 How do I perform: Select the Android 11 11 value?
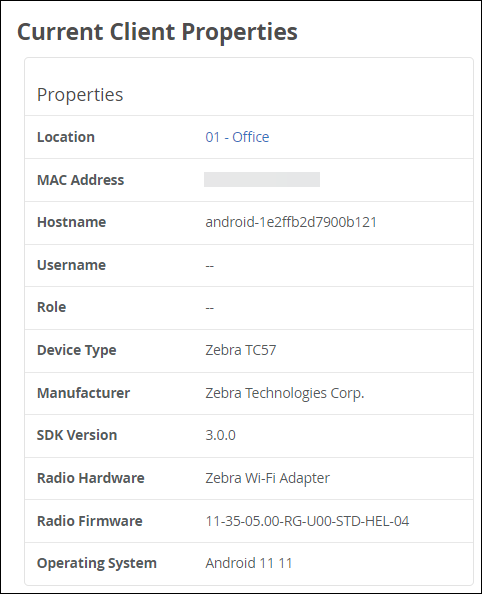[x=249, y=563]
